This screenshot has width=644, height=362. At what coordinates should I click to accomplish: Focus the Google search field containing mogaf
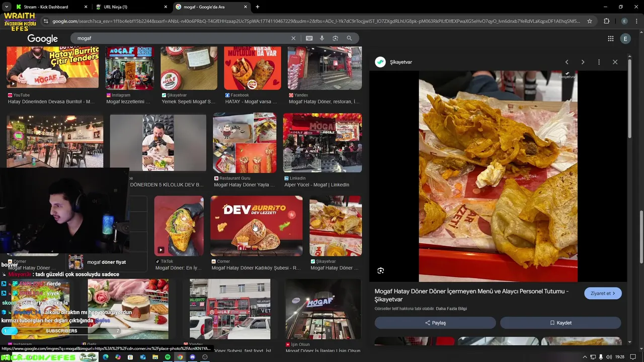(x=181, y=38)
